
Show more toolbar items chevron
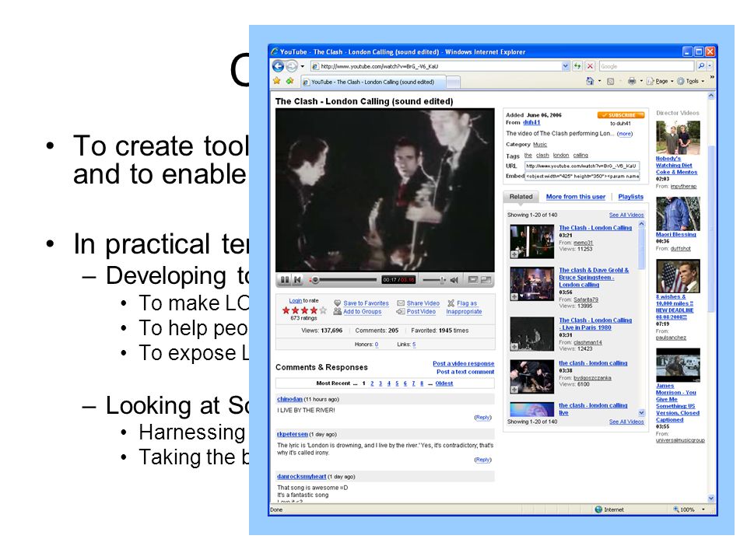712,77
